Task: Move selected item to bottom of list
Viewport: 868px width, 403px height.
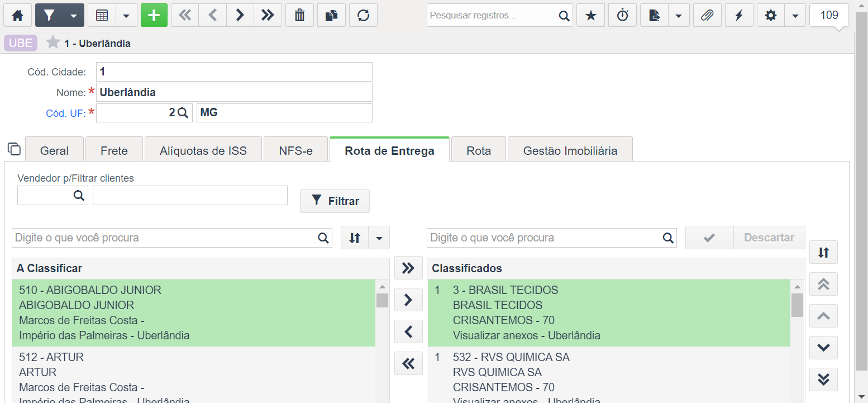Action: pos(823,380)
